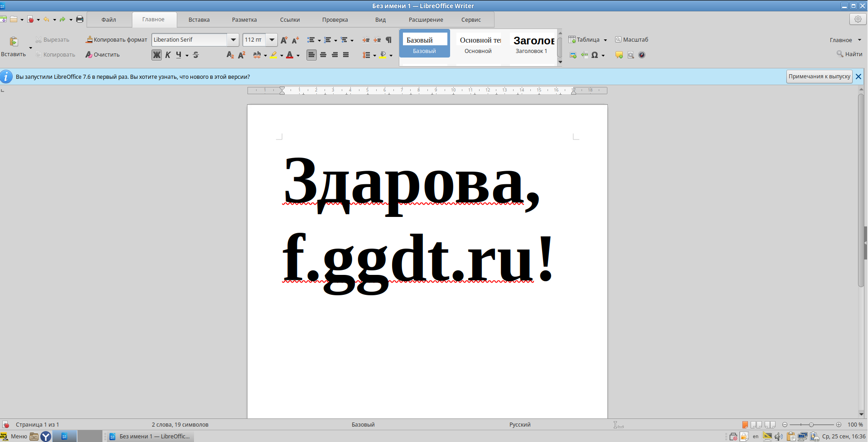Select book view icon in status bar
Viewport: 868px width, 442px height.
pos(770,425)
